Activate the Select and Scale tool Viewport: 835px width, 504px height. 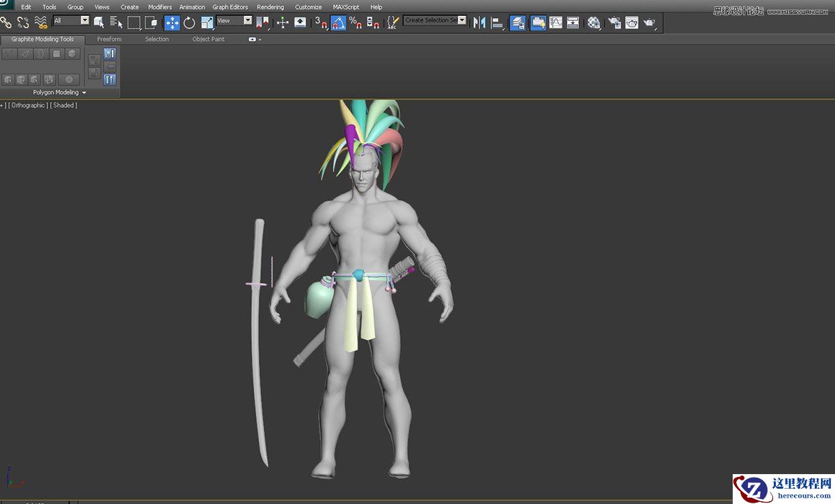tap(207, 22)
